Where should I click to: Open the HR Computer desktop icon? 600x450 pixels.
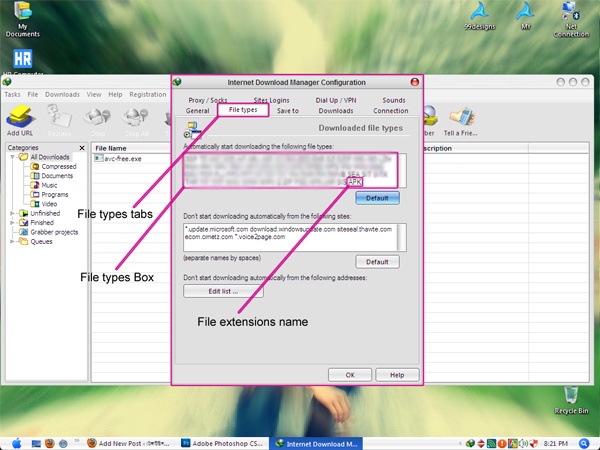tap(23, 61)
